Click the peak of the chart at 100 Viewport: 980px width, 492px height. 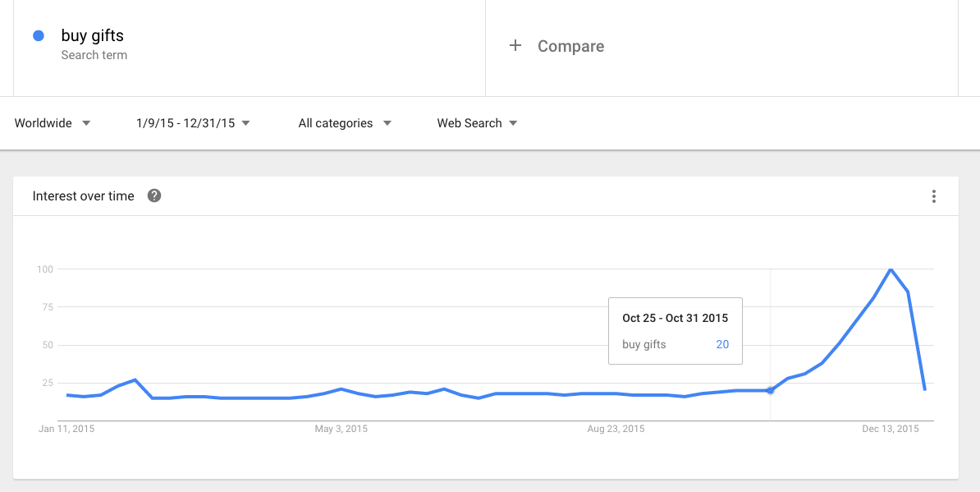pos(890,269)
